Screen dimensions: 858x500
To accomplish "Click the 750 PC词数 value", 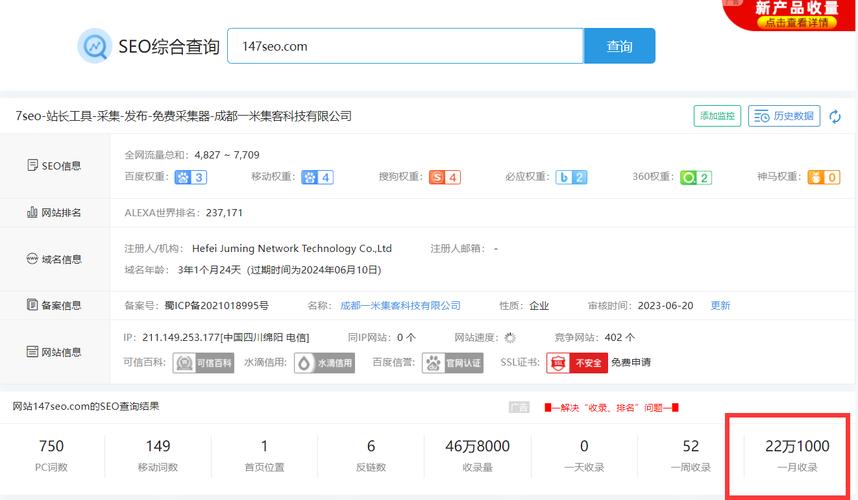I will (51, 446).
